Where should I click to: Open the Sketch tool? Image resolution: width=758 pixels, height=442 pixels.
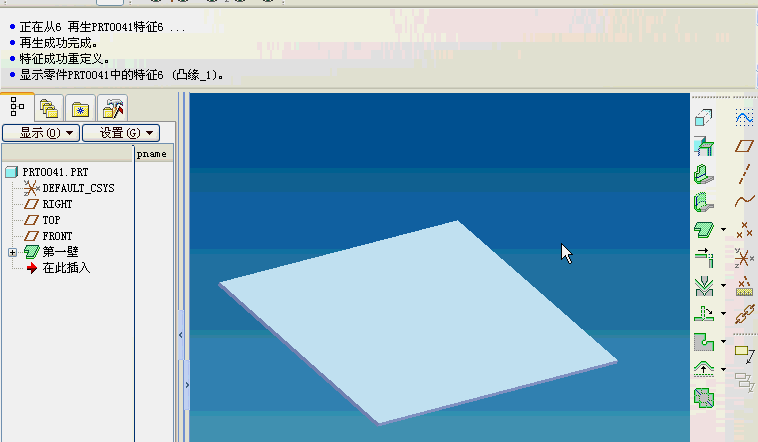(x=744, y=118)
